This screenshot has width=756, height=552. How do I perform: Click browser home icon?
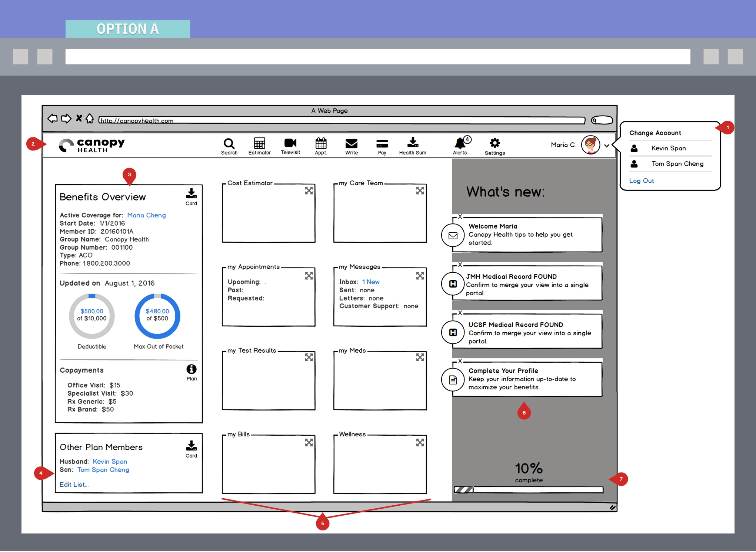pyautogui.click(x=90, y=119)
